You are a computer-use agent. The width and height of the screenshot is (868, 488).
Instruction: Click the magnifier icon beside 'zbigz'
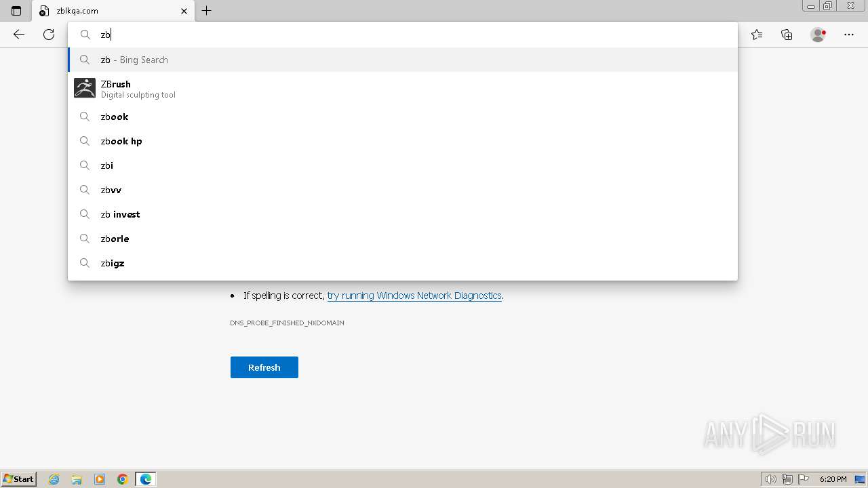click(x=85, y=263)
